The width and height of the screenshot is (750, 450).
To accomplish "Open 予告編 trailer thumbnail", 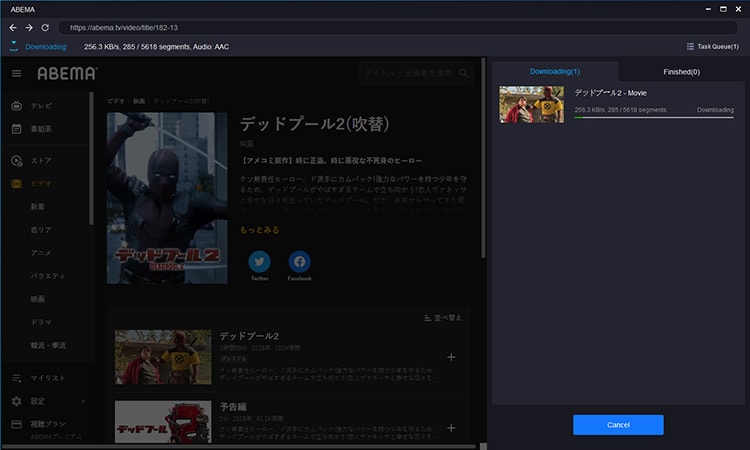I will click(x=163, y=422).
